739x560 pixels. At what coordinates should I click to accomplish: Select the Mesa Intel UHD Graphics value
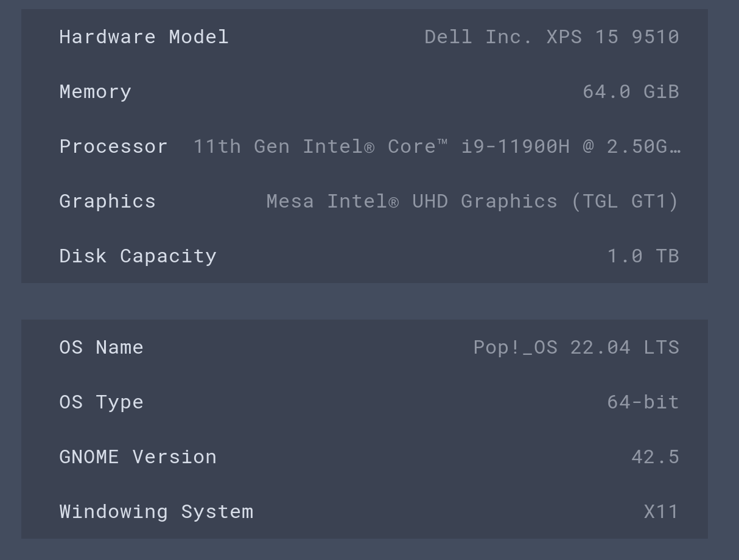[x=472, y=201]
